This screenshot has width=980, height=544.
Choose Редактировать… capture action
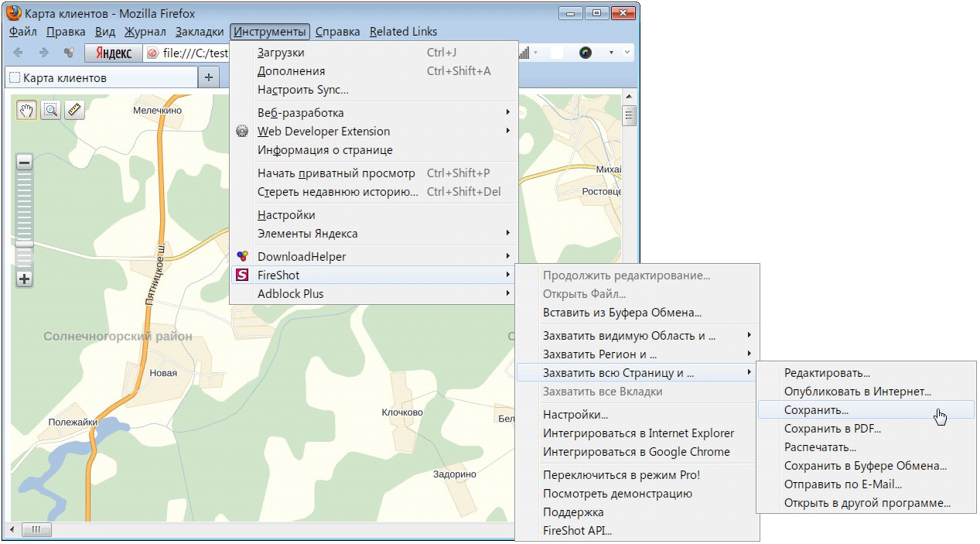point(866,373)
